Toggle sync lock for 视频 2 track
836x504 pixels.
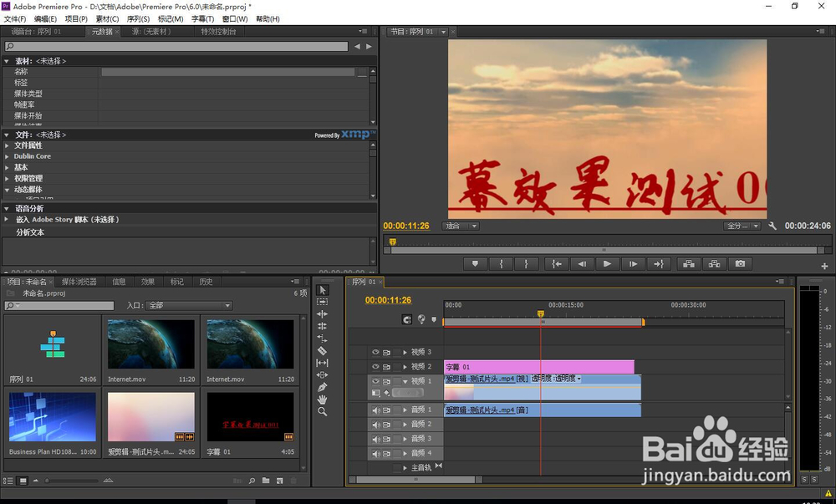click(x=386, y=367)
